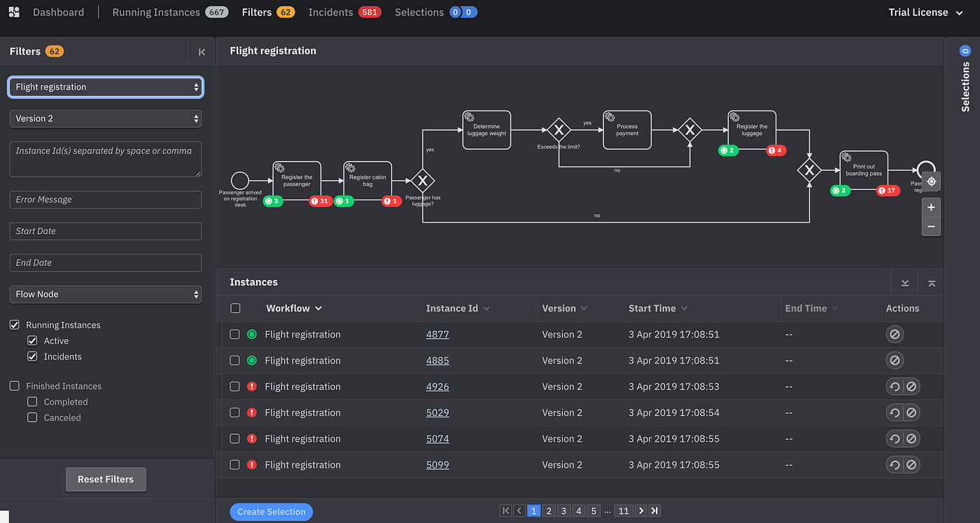Click the 17 incidents badge
The height and width of the screenshot is (523, 980).
pyautogui.click(x=888, y=190)
